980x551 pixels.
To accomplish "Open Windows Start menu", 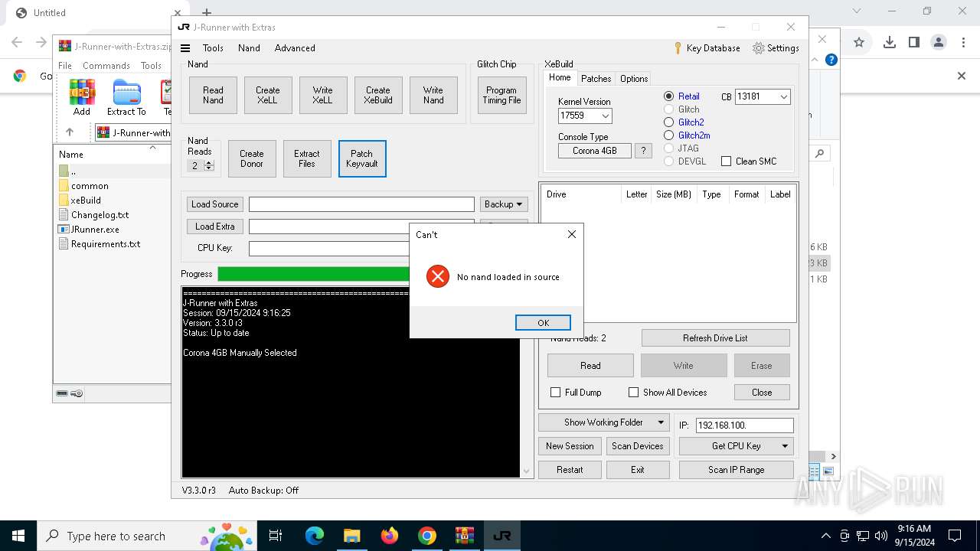I will coord(18,536).
